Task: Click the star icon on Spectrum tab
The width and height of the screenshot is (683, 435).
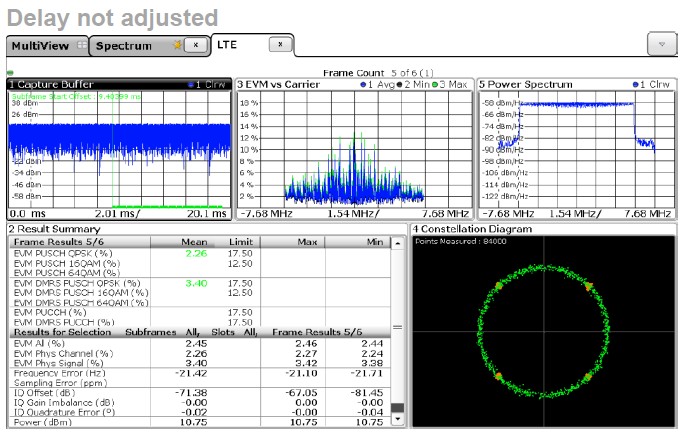Action: [177, 46]
